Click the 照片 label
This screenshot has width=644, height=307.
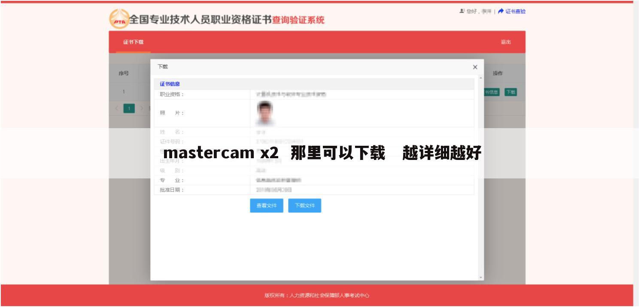[x=172, y=113]
